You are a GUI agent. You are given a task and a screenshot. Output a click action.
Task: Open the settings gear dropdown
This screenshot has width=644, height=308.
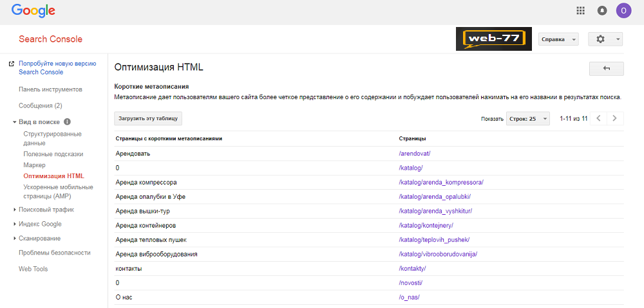coord(605,39)
